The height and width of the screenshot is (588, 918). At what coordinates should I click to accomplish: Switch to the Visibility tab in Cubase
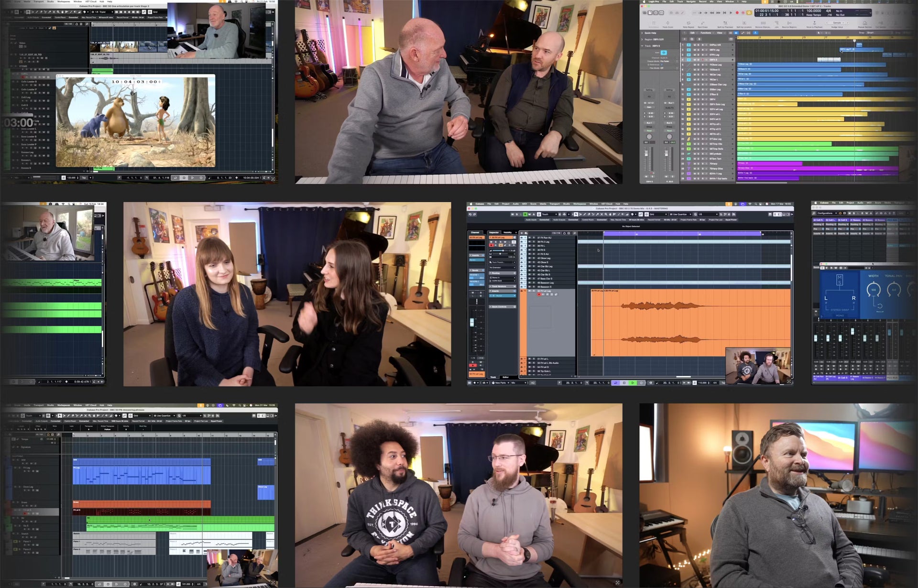[x=507, y=232]
